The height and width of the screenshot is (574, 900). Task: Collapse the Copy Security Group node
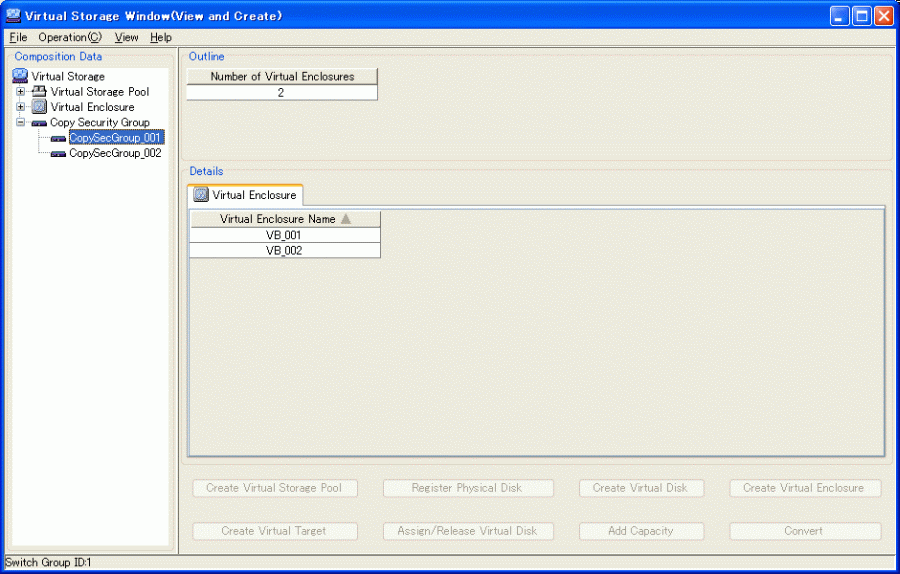click(20, 123)
